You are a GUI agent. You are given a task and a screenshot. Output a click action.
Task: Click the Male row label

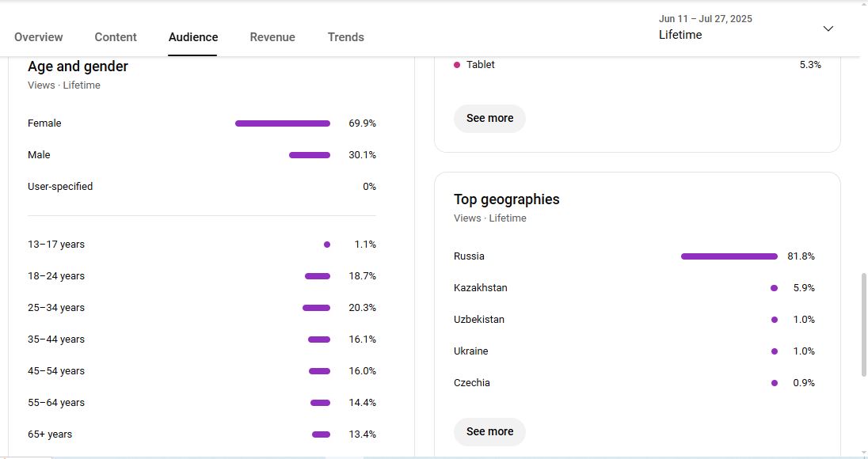39,155
